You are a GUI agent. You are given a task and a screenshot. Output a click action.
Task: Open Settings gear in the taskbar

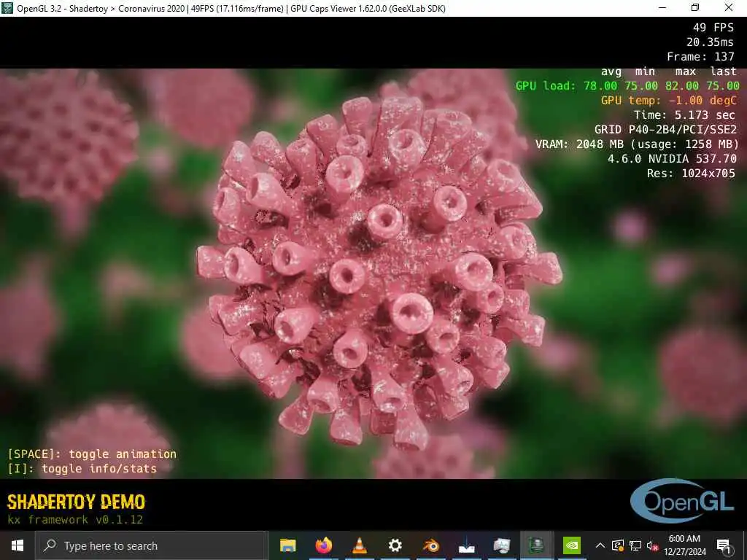coord(395,545)
